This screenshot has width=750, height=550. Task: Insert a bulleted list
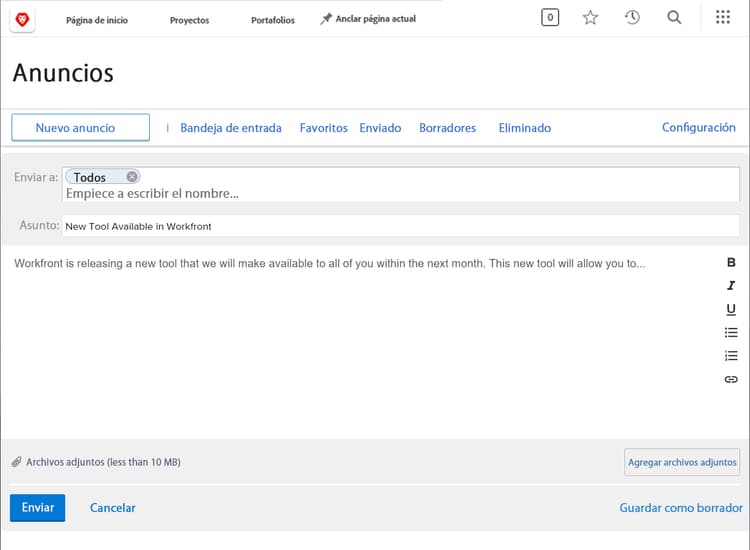click(731, 332)
